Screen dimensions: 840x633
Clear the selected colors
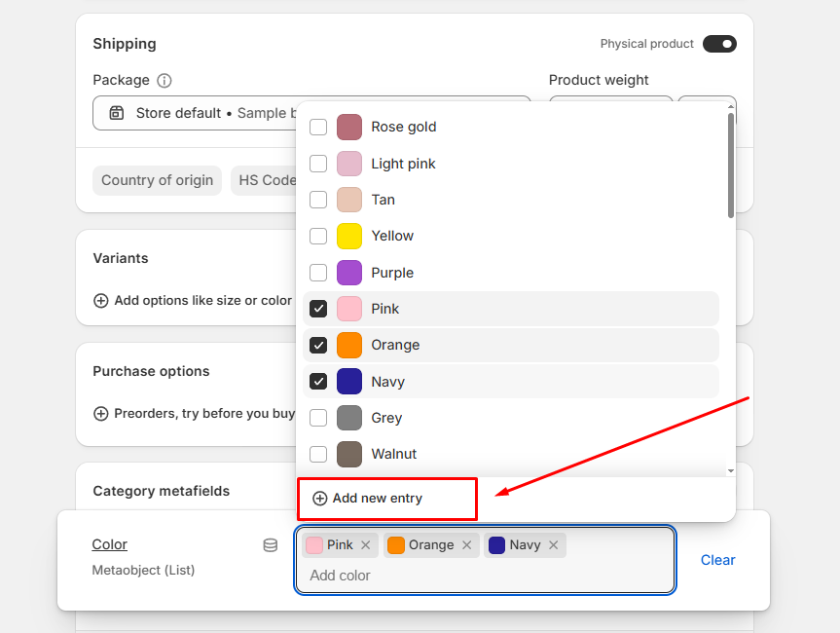pyautogui.click(x=717, y=560)
